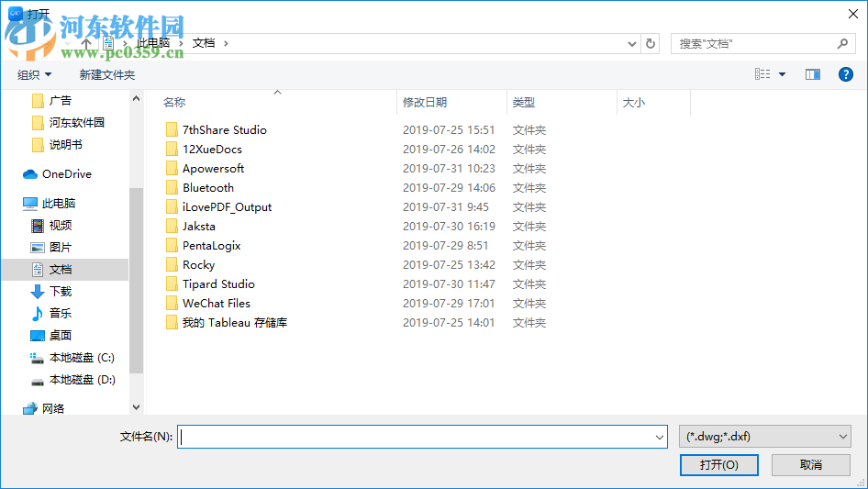
Task: Click date 2019-07-29 14:06 of Bluetooth
Action: pos(449,188)
